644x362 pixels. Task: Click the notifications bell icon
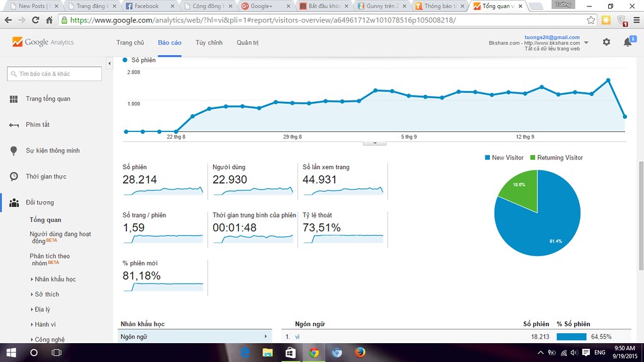[x=627, y=42]
